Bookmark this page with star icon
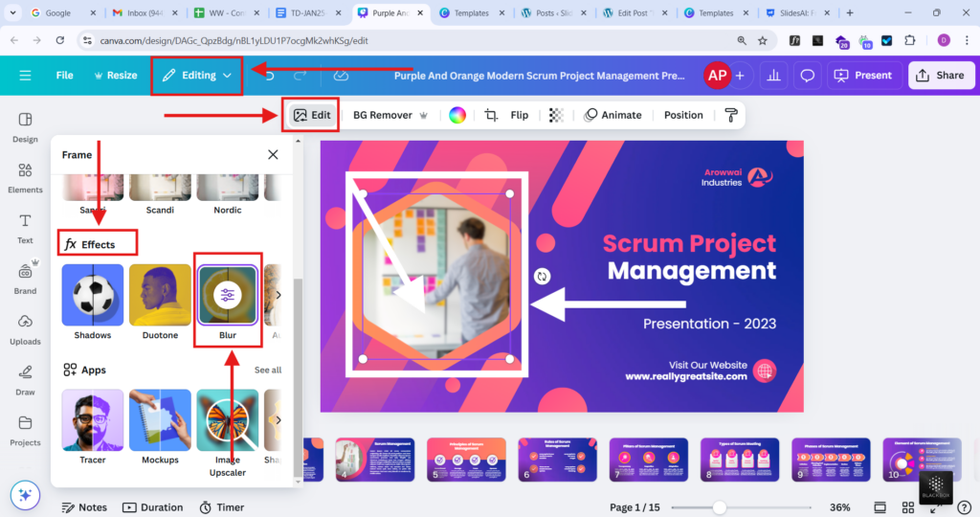Screen dimensions: 980x517 tap(763, 40)
